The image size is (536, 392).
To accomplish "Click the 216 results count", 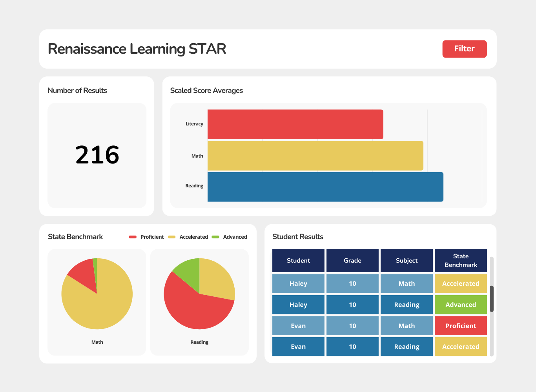I will click(97, 155).
